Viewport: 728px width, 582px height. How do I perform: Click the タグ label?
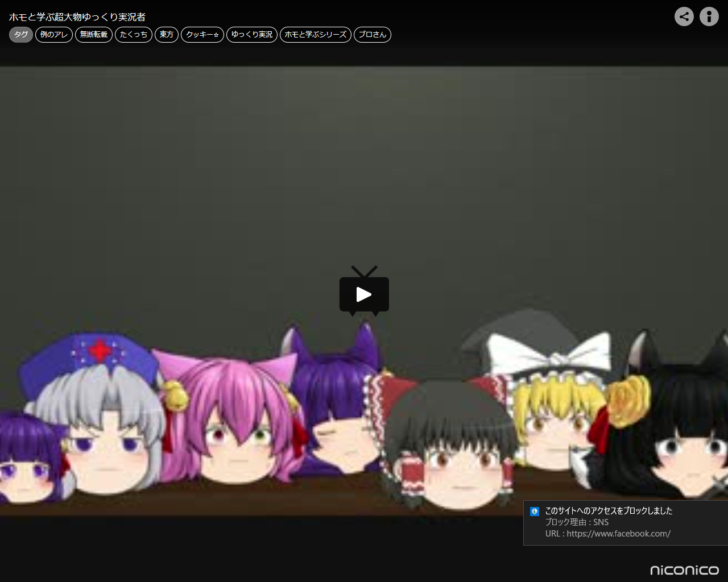pos(21,35)
